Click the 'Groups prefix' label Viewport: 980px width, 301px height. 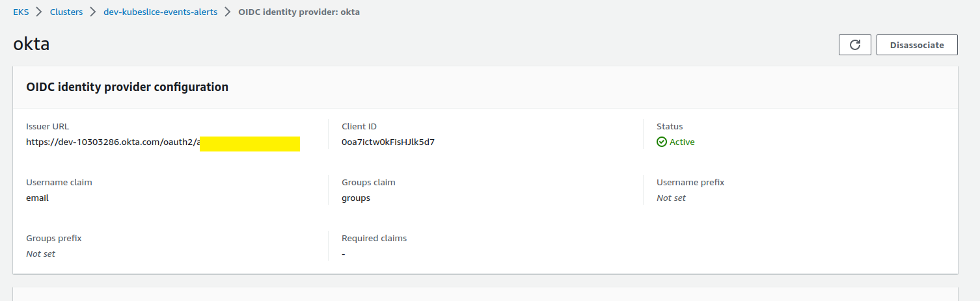[54, 239]
